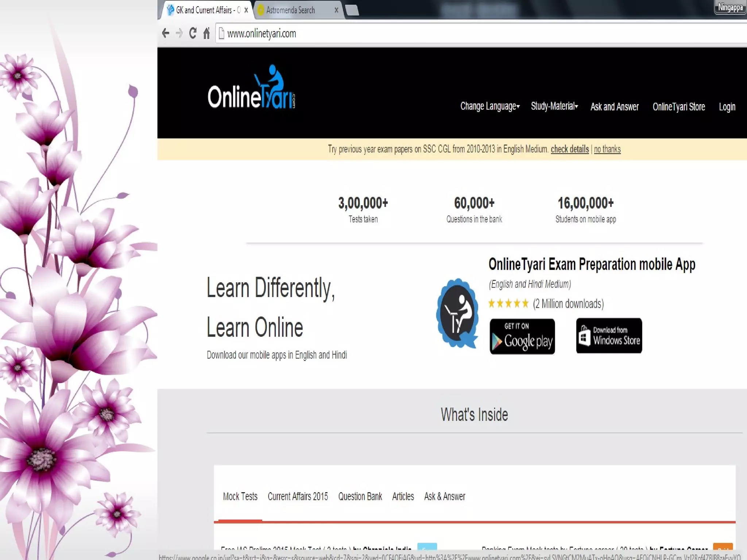
Task: Select the Current Affairs 2015 tab
Action: pyautogui.click(x=298, y=497)
